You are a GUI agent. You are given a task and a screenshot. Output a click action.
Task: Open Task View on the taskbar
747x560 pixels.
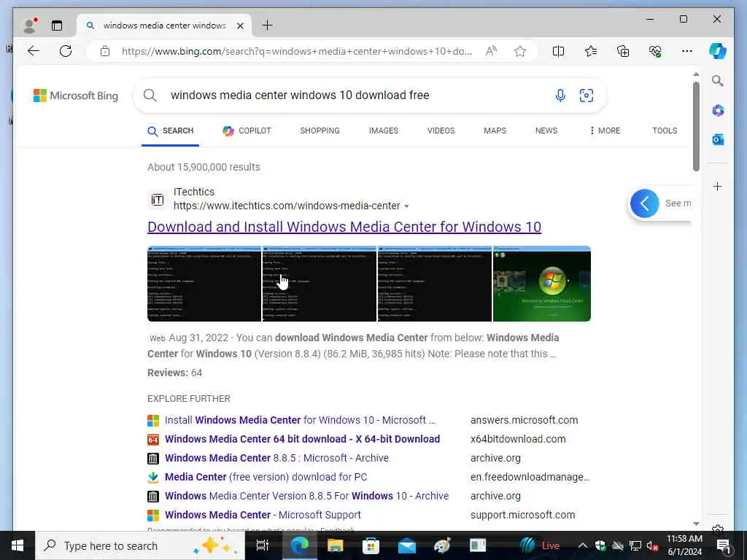coord(263,545)
